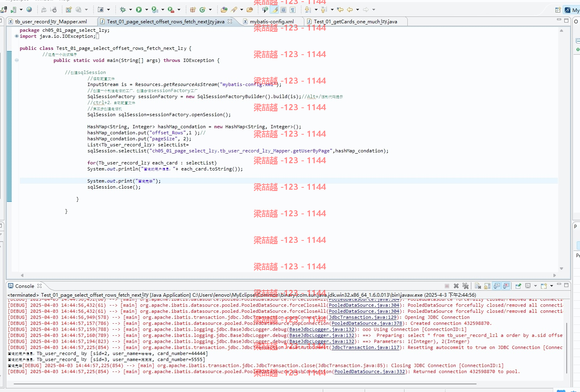
Task: Click the Next Annotation icon
Action: (x=308, y=9)
